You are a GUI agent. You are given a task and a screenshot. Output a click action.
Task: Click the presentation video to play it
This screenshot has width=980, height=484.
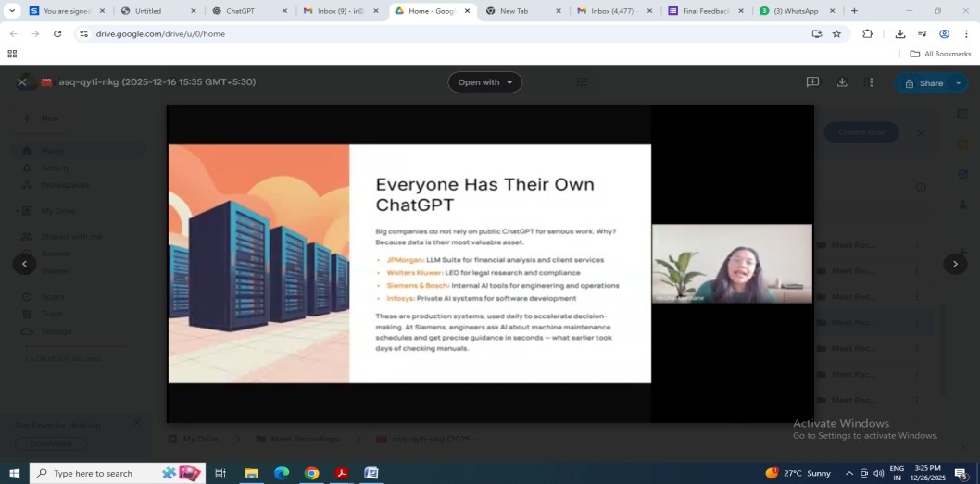click(x=408, y=264)
